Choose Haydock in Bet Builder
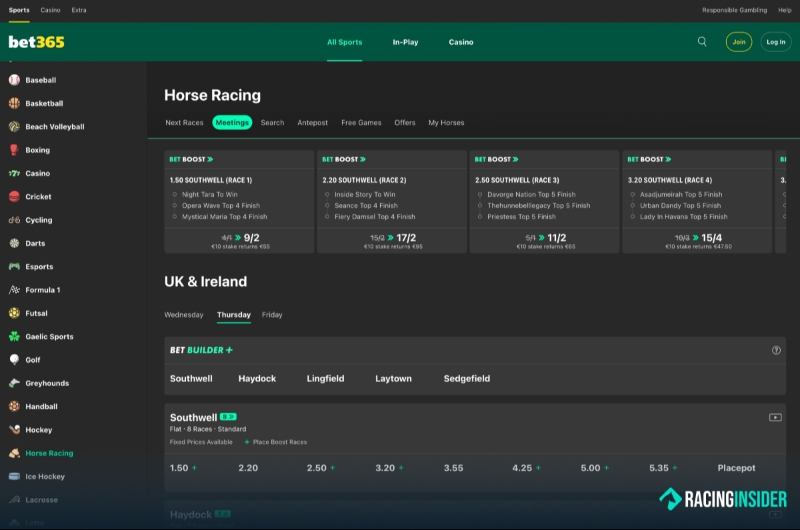The width and height of the screenshot is (800, 530). tap(257, 378)
